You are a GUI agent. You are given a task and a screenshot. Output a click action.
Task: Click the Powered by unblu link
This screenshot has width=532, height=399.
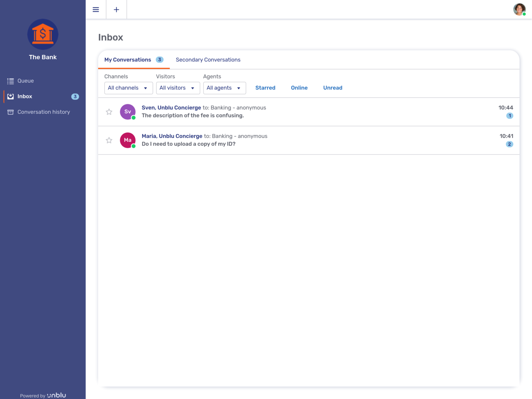point(42,395)
